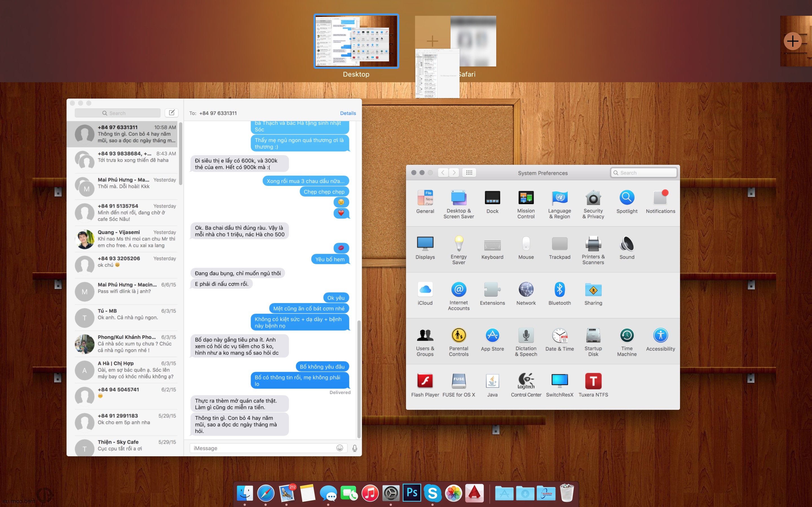
Task: Add a new desktop with plus button
Action: pos(792,41)
